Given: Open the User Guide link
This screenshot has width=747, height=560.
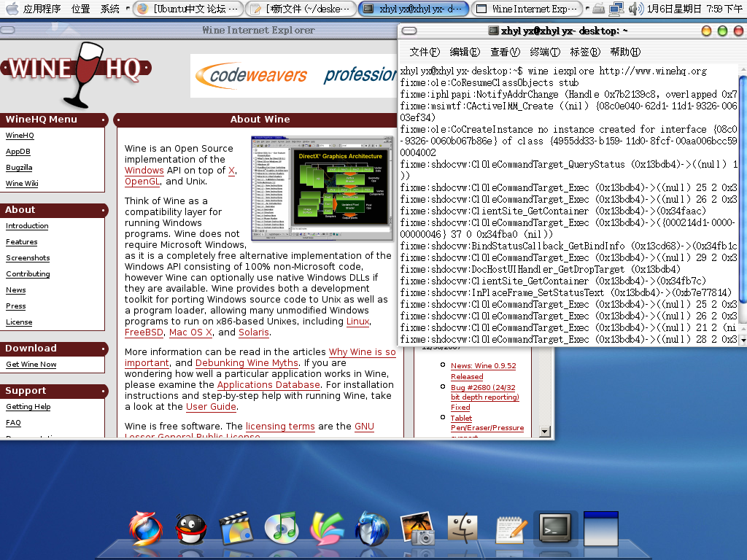Looking at the screenshot, I should (x=211, y=407).
